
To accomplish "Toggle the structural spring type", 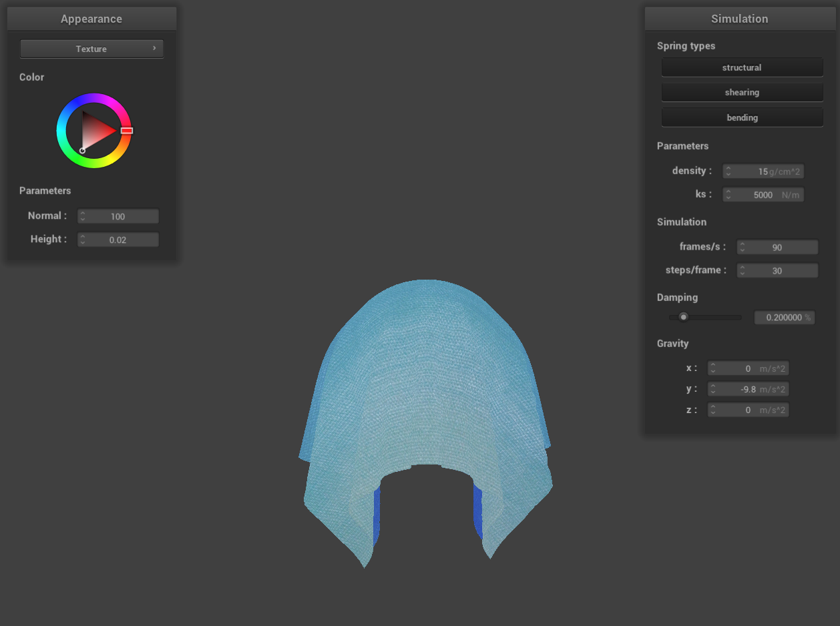I will pos(742,67).
